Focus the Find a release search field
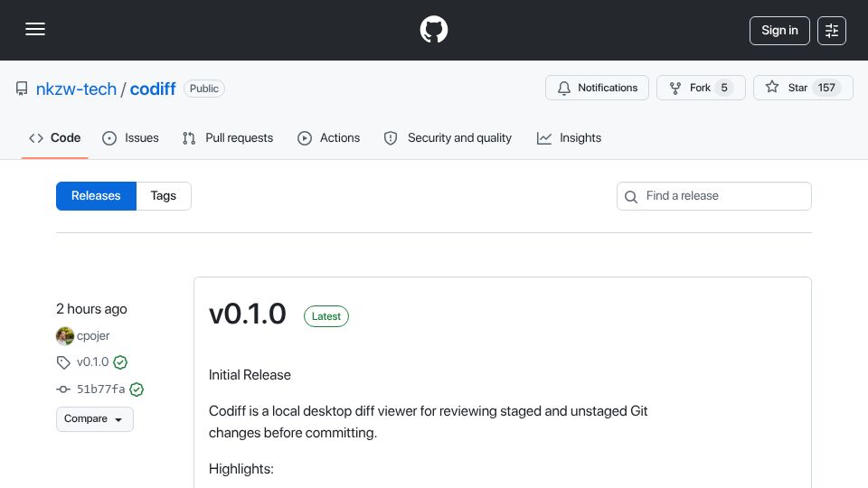Image resolution: width=868 pixels, height=488 pixels. tap(714, 196)
